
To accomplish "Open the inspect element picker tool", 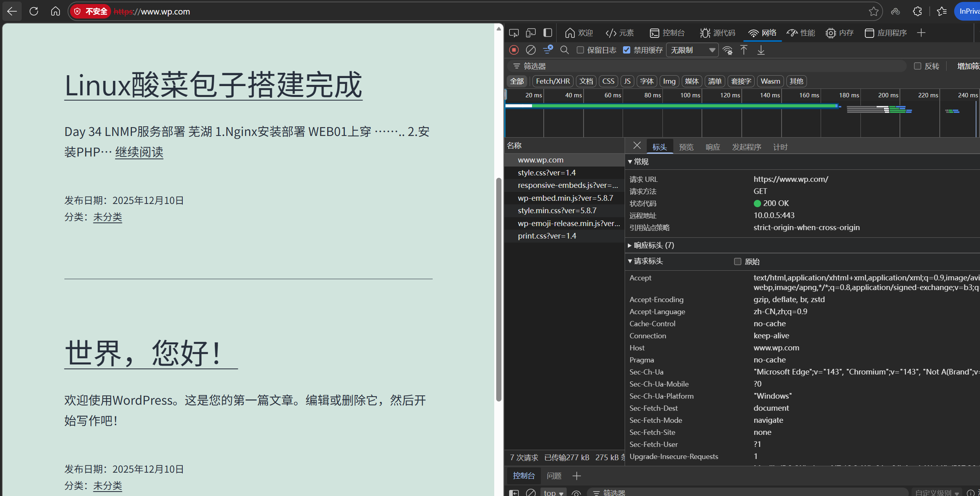I will (x=514, y=33).
